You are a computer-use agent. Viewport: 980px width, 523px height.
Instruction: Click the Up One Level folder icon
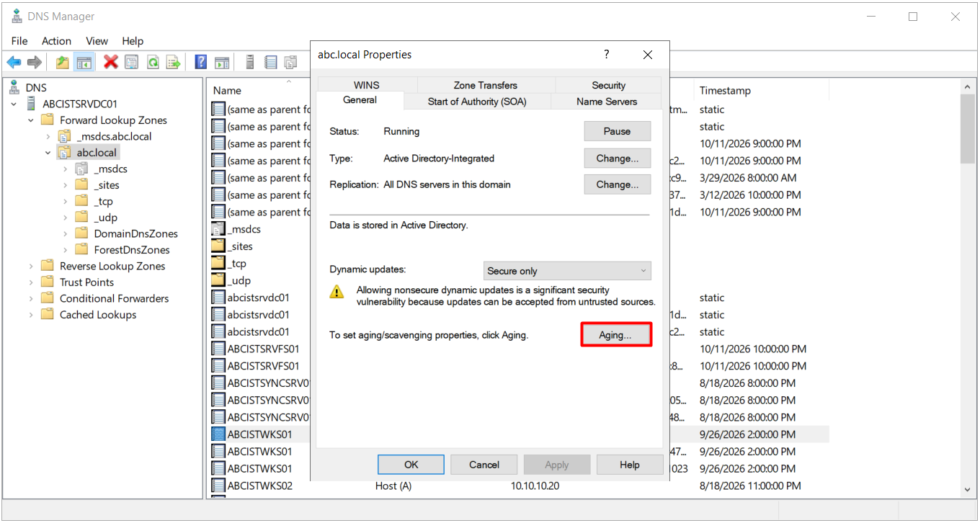point(63,63)
